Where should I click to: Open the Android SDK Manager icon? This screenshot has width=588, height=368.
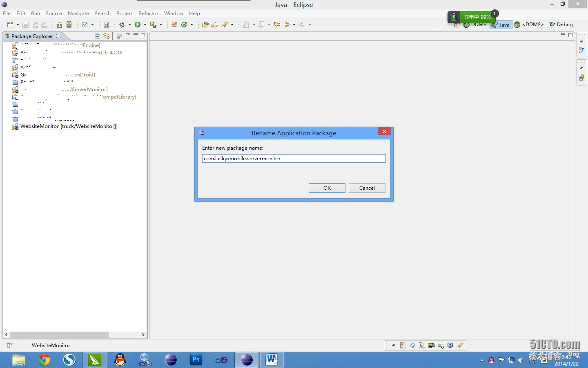click(60, 25)
